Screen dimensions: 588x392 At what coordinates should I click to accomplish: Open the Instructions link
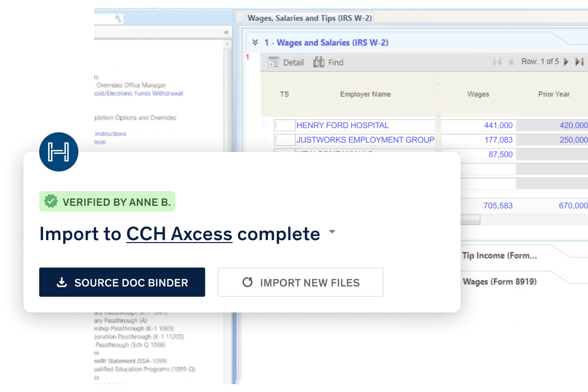click(110, 134)
